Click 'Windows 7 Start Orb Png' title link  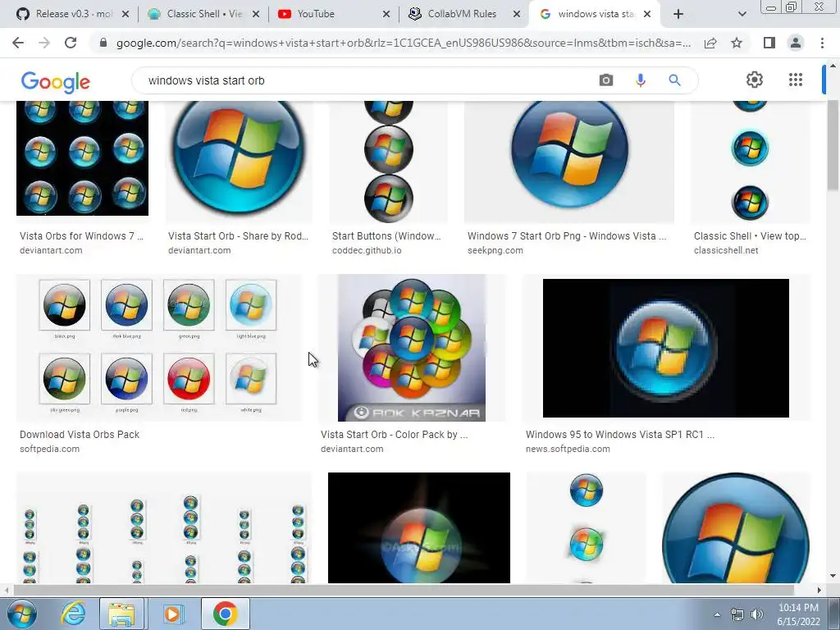pyautogui.click(x=567, y=235)
